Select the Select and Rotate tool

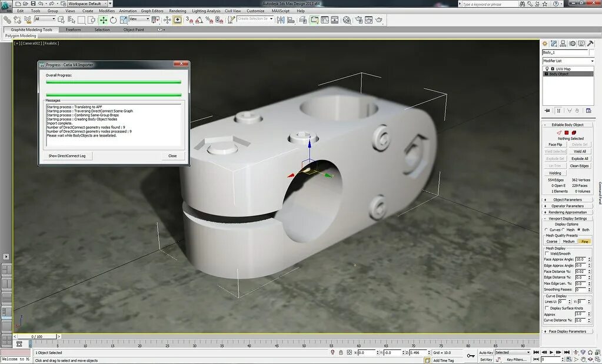[x=113, y=20]
